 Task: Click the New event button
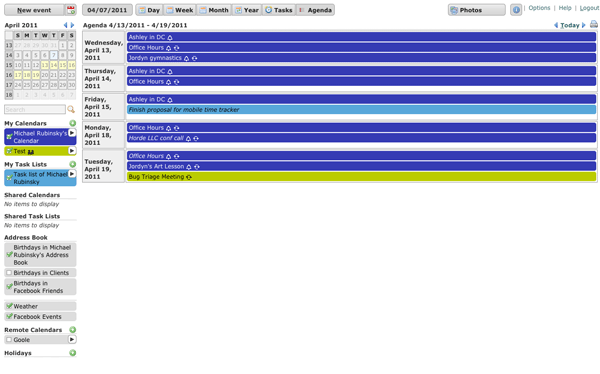pyautogui.click(x=34, y=10)
